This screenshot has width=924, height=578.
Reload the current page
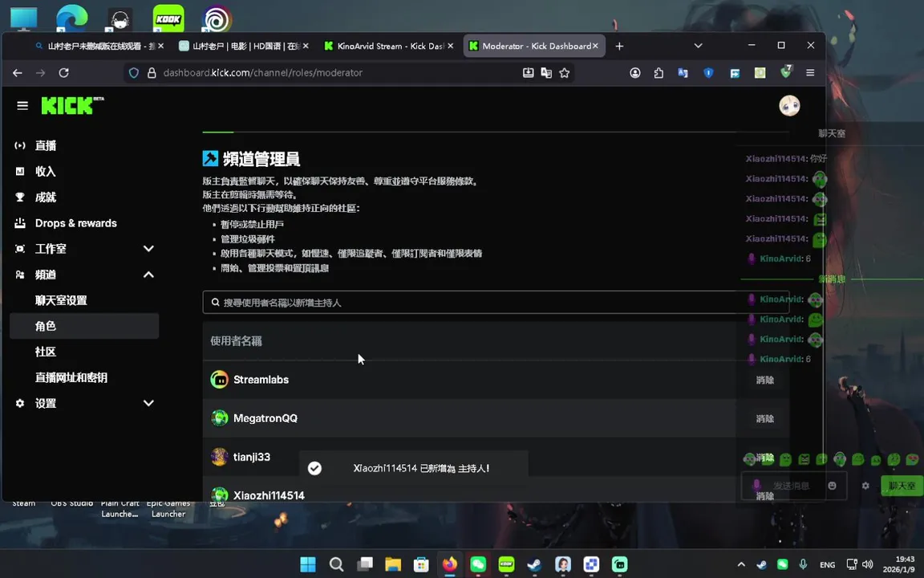(x=63, y=73)
